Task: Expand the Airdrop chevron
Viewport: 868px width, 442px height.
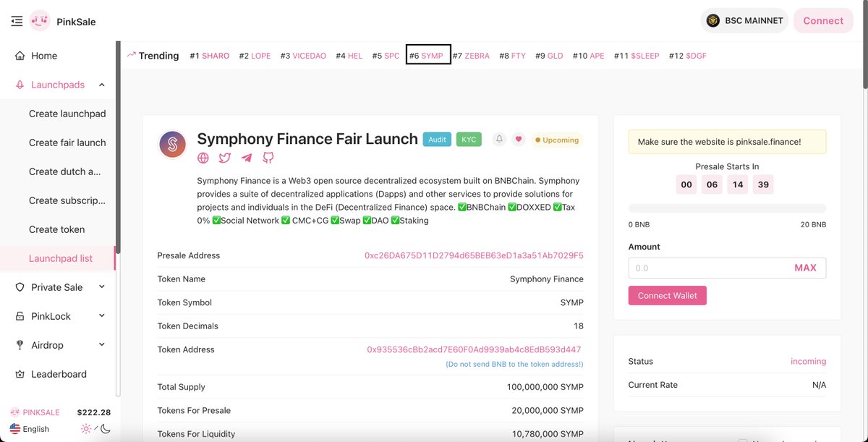Action: (x=101, y=345)
